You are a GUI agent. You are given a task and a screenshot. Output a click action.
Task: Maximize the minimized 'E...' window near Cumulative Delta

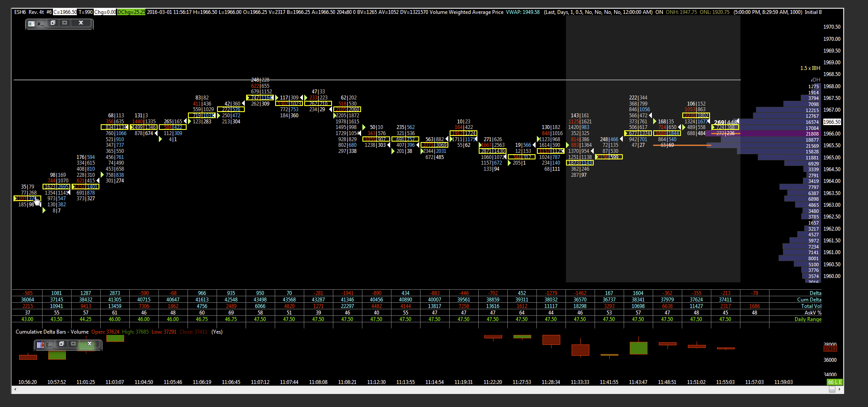(x=73, y=344)
